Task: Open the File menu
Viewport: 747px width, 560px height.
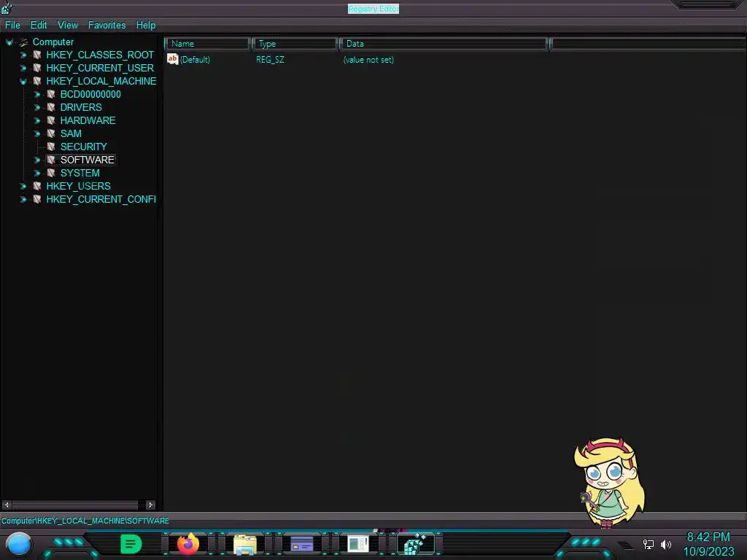Action: 12,26
